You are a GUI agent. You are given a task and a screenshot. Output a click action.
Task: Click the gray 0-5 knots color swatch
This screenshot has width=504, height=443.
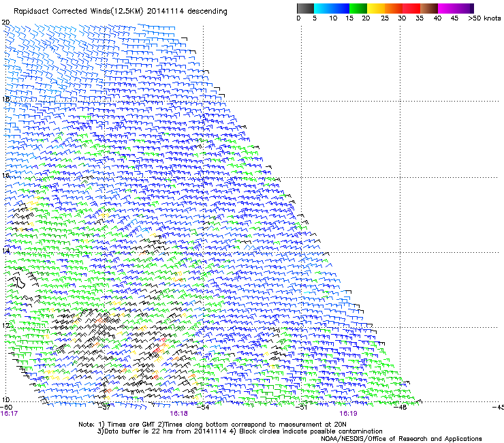305,8
